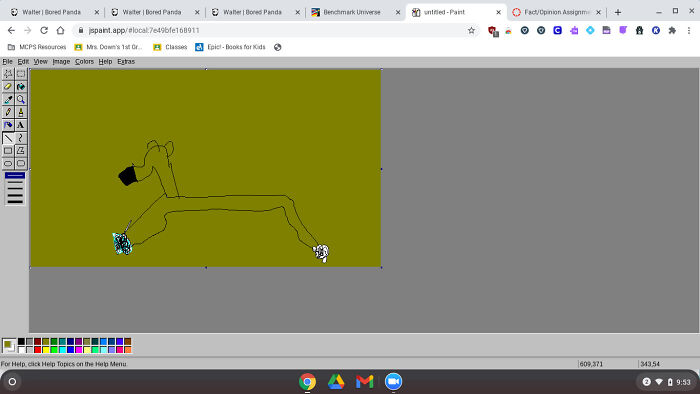Select the thinnest line width option
Image resolution: width=700 pixels, height=394 pixels.
pos(15,176)
